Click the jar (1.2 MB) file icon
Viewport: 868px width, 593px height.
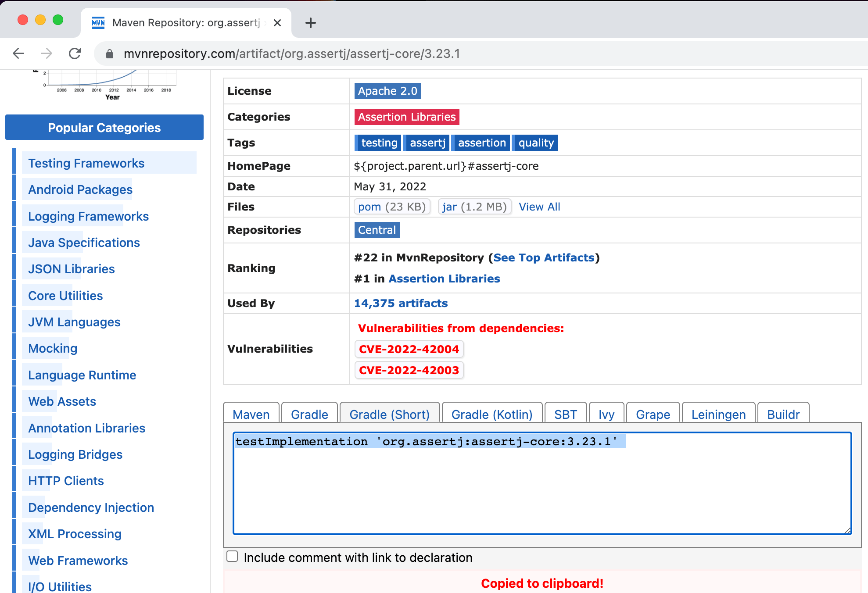coord(475,207)
